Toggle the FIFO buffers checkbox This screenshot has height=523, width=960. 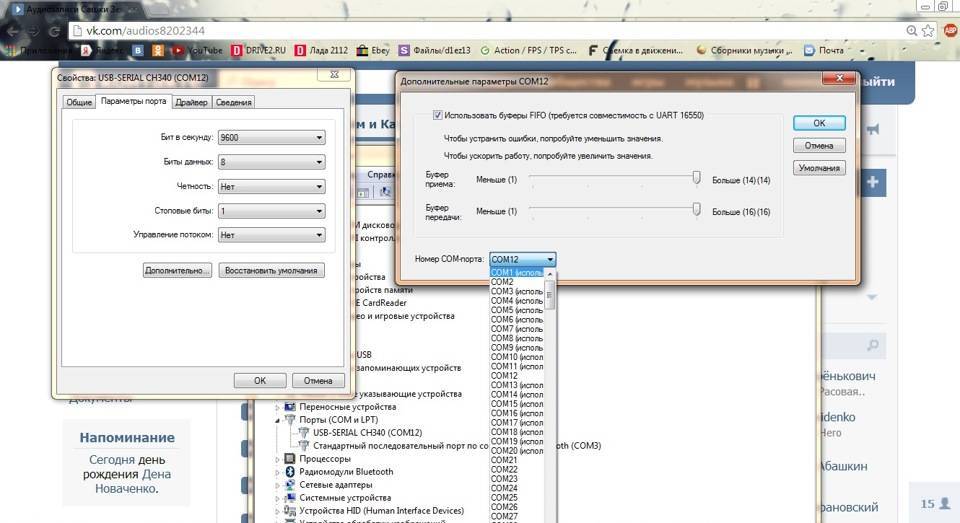click(x=438, y=115)
